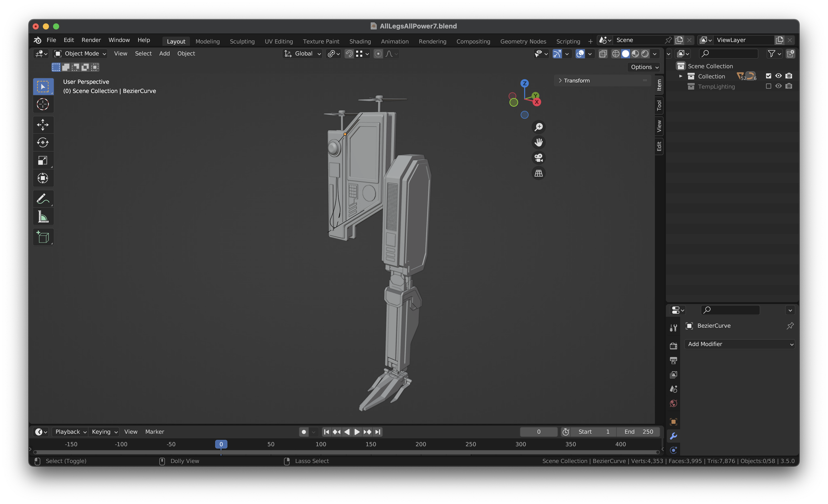
Task: Open the Object properties tab icon
Action: [673, 422]
